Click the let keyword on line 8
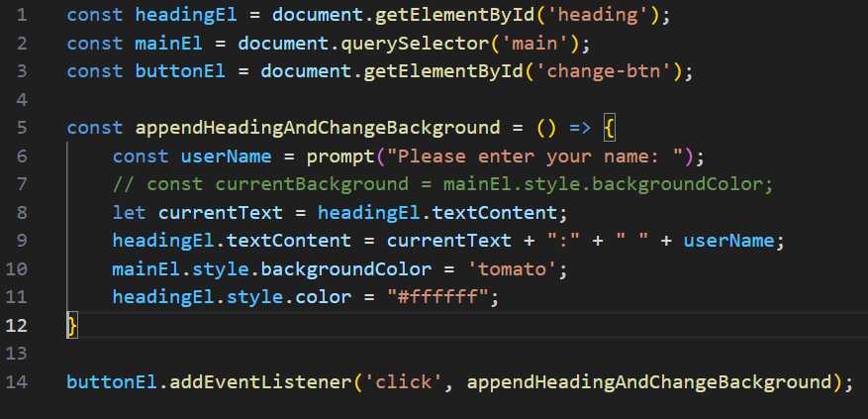 click(129, 212)
